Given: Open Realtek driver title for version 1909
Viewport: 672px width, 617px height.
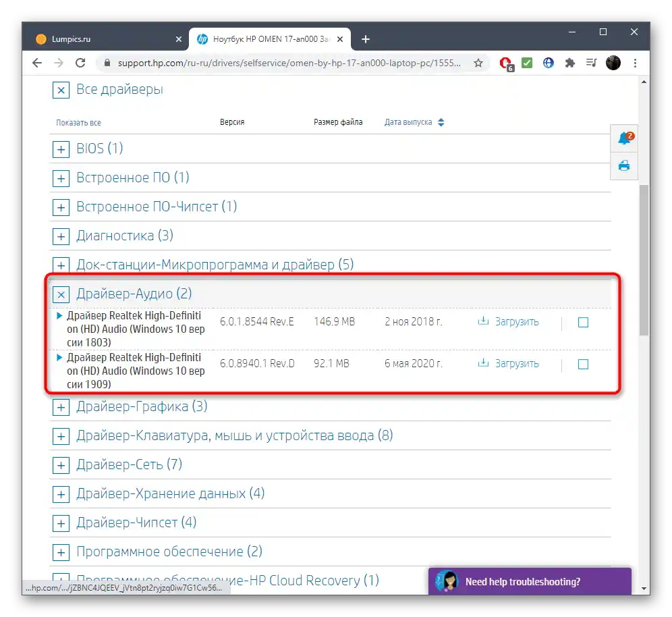Looking at the screenshot, I should click(x=136, y=371).
